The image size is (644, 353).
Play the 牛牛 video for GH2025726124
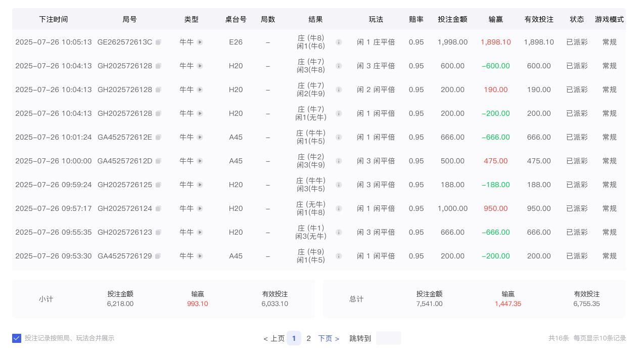click(200, 208)
